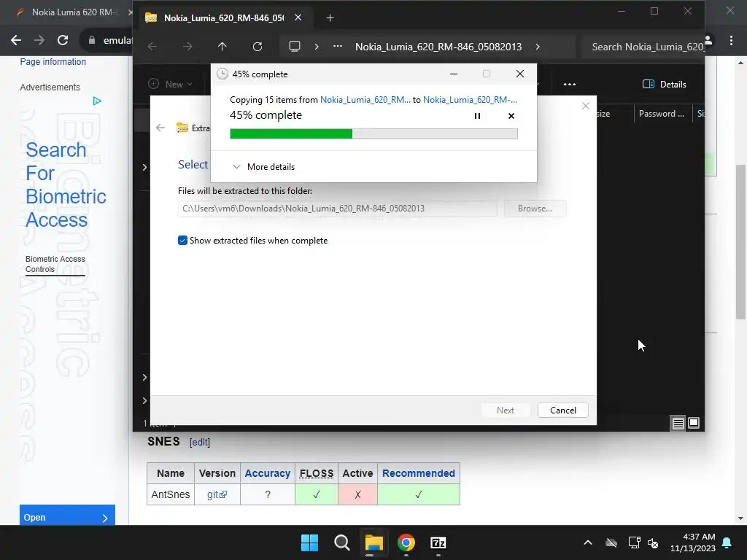Image resolution: width=747 pixels, height=560 pixels.
Task: Cancel the copy with the small X
Action: pyautogui.click(x=511, y=116)
